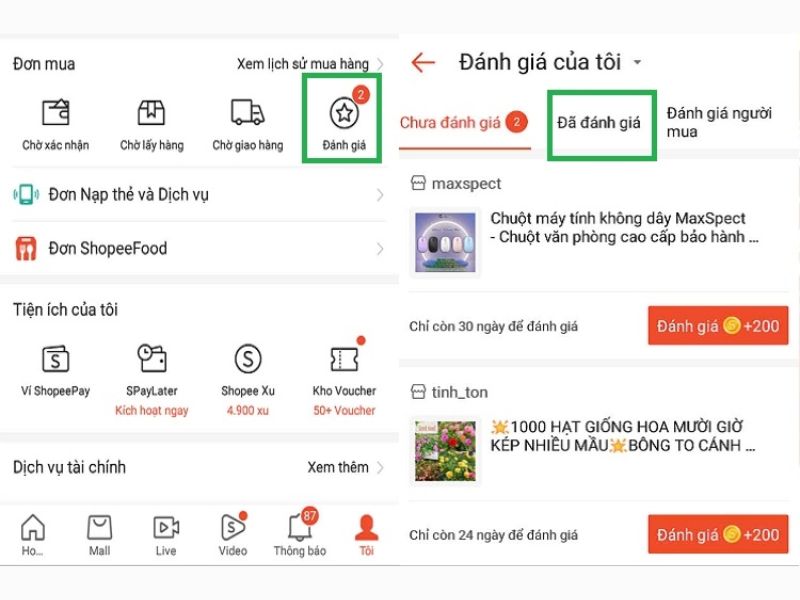800x600 pixels.
Task: Open Xem lịch sử mua hàng link
Action: (x=303, y=64)
